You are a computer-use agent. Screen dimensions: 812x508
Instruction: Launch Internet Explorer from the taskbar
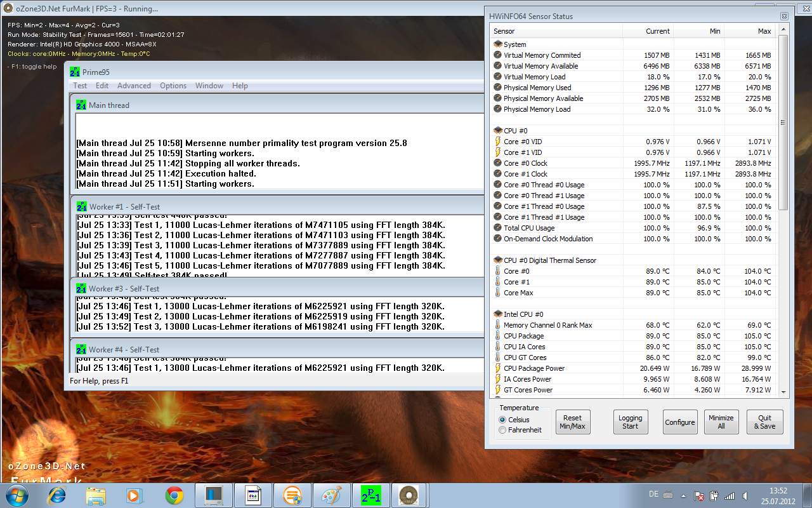point(56,495)
